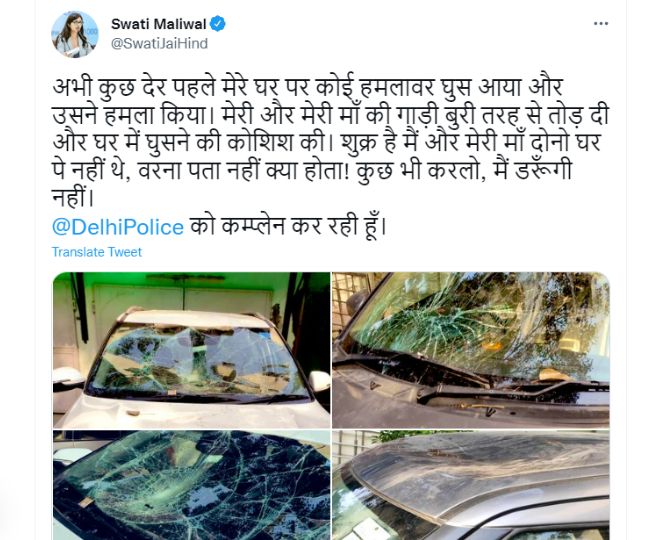Open the @DelhiPolice mention link

118,227
